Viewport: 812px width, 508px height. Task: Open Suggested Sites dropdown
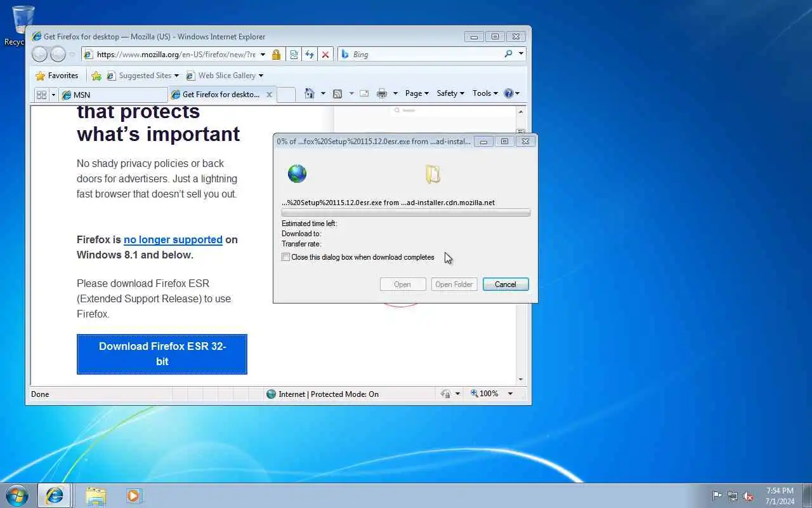point(143,76)
